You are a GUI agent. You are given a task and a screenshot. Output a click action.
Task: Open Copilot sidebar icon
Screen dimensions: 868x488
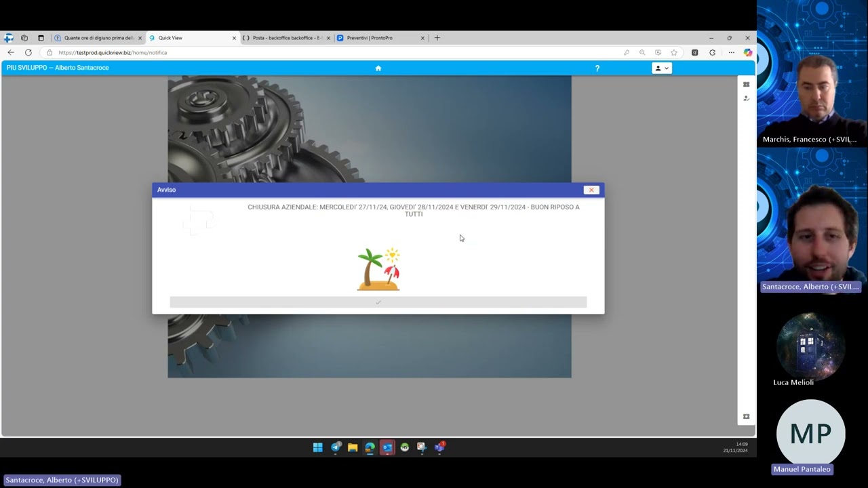747,52
